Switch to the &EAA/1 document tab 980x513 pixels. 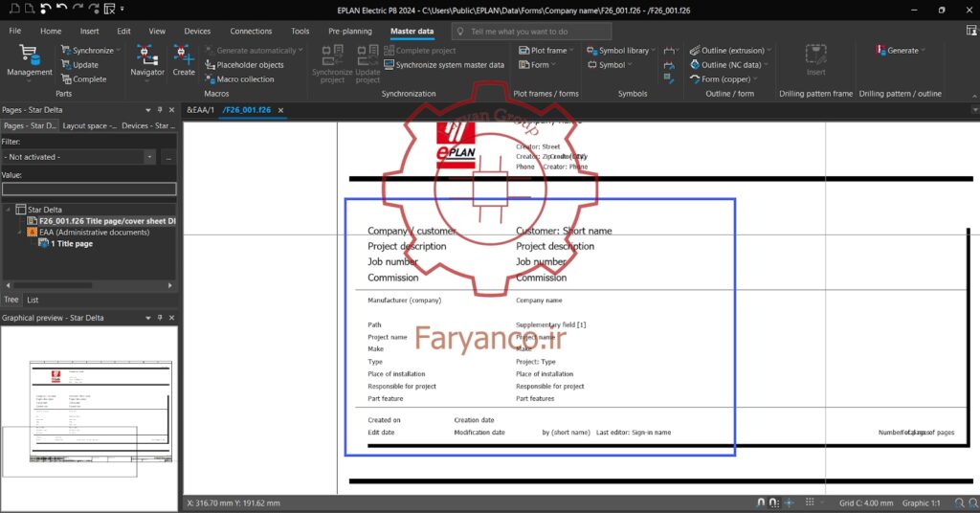(x=200, y=110)
